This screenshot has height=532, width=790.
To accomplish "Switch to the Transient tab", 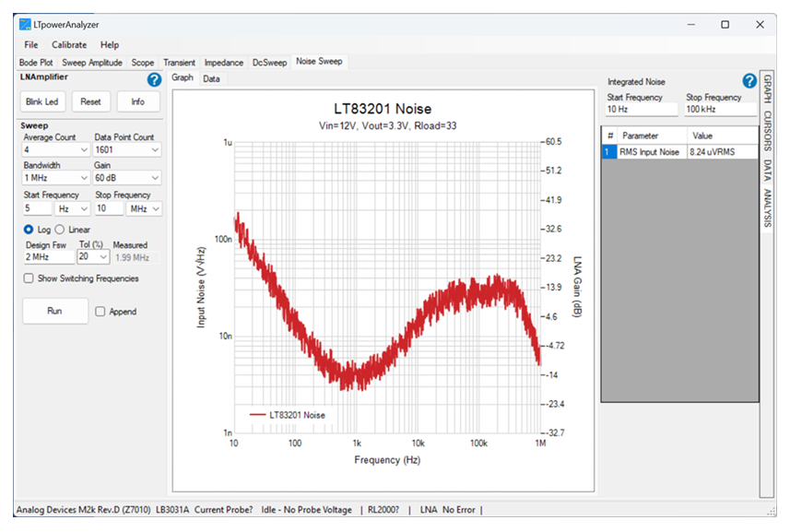I will (x=179, y=63).
